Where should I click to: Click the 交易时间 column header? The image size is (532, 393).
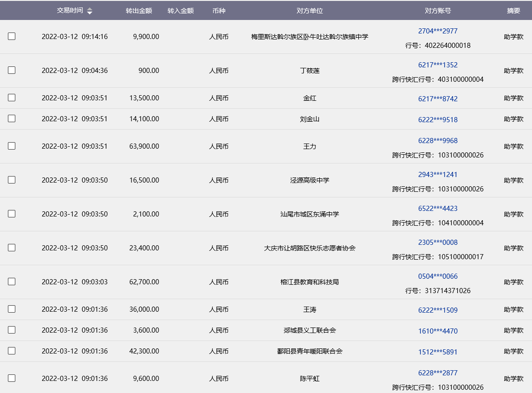pyautogui.click(x=70, y=10)
